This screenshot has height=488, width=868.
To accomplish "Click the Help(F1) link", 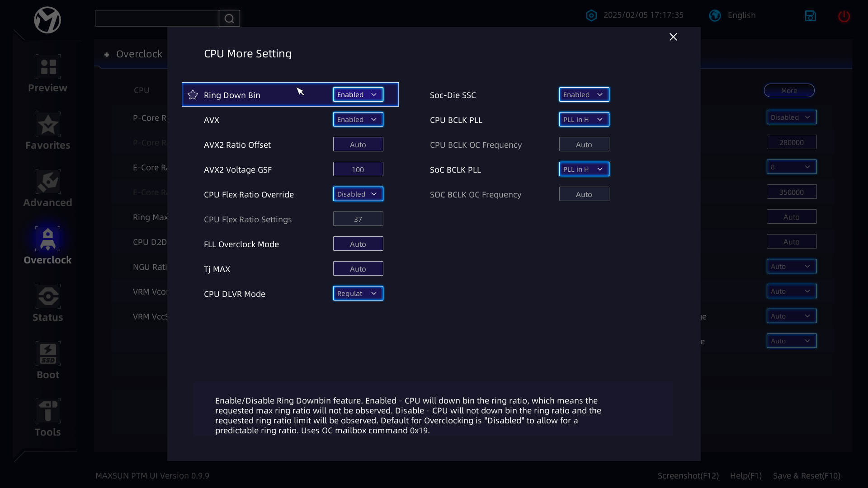I will pos(745,475).
